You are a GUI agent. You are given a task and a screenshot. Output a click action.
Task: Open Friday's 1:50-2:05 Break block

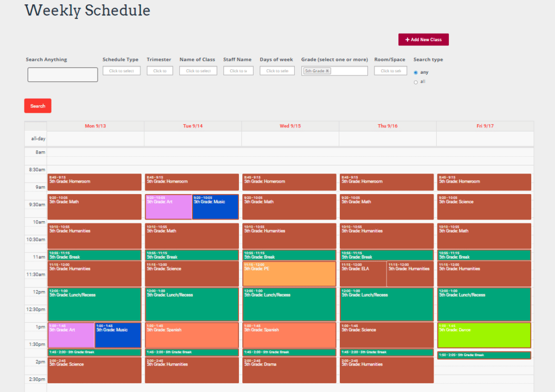[484, 355]
